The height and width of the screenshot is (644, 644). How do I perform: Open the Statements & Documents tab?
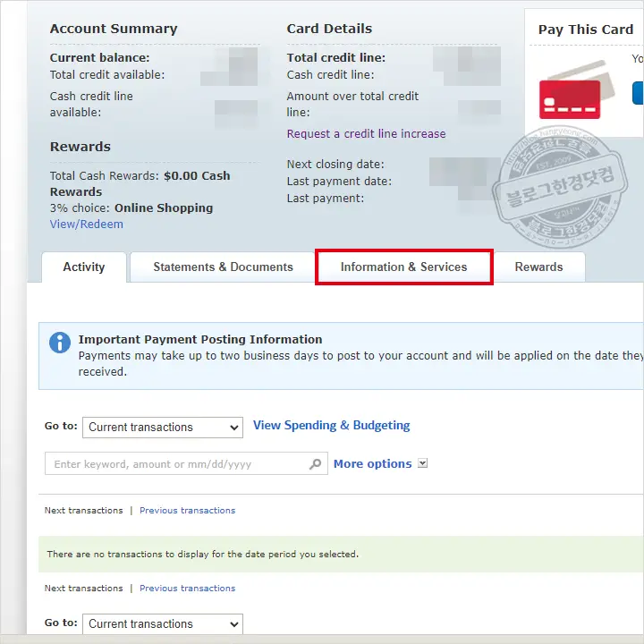[x=223, y=267]
